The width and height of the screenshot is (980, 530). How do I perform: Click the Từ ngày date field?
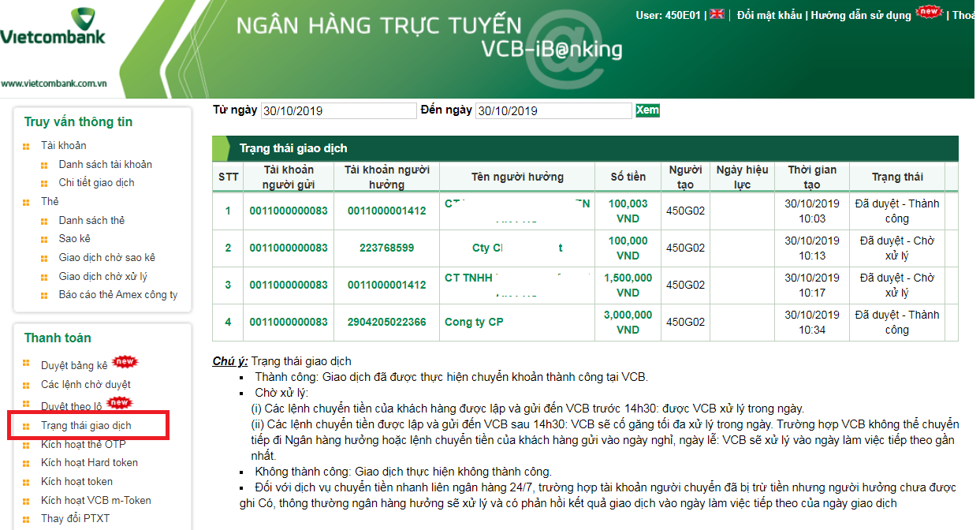(338, 110)
